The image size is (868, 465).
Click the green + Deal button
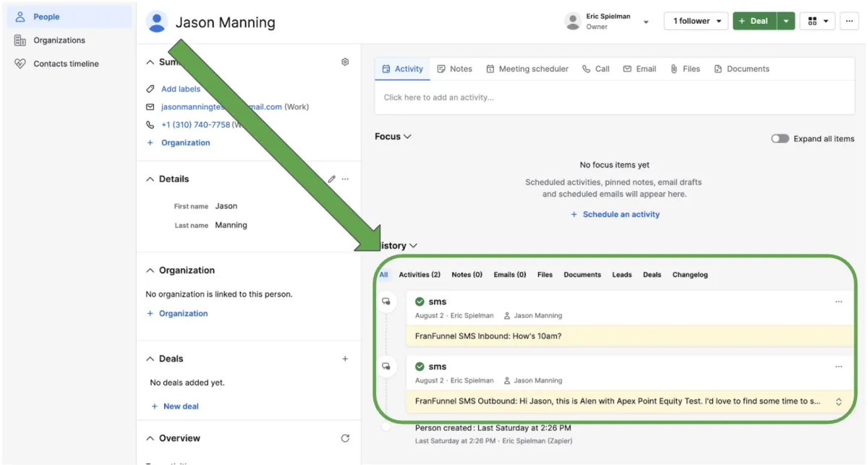(x=754, y=20)
